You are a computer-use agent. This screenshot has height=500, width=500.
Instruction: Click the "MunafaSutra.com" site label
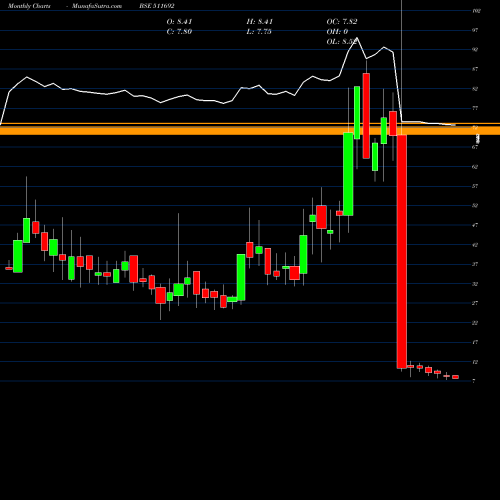97,6
